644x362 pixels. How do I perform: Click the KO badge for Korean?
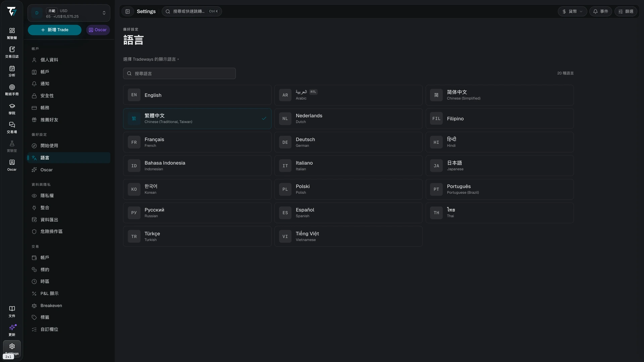click(x=134, y=189)
